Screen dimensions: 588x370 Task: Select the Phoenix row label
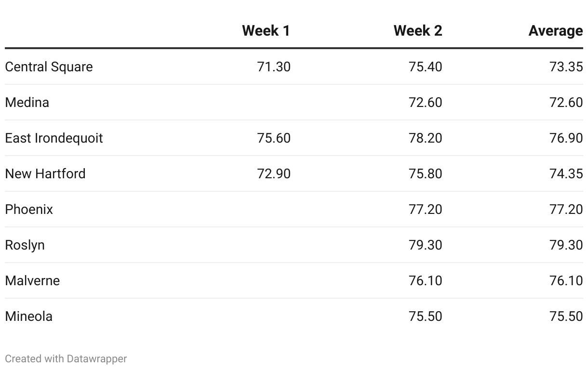point(29,209)
